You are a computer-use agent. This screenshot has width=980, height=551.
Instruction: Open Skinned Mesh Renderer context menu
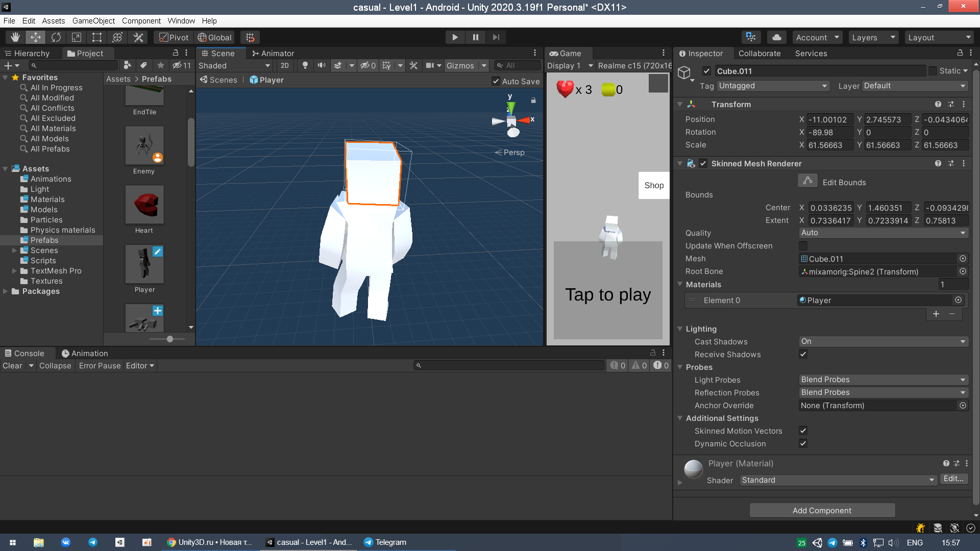[964, 163]
